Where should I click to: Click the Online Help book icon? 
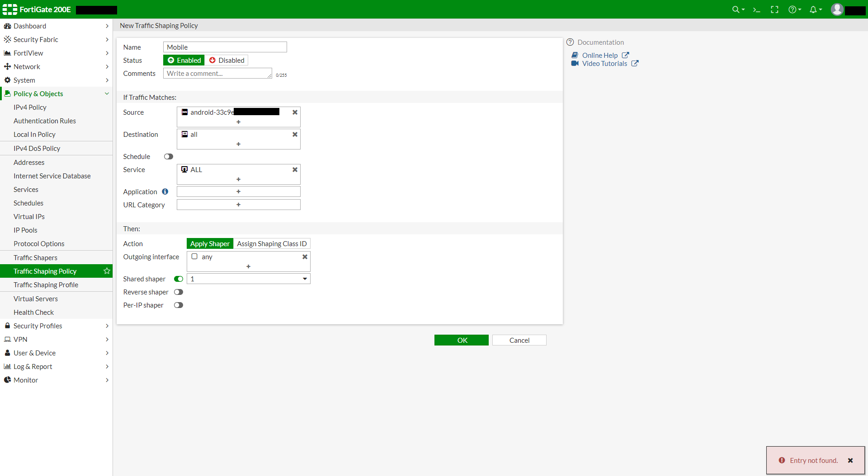(575, 55)
